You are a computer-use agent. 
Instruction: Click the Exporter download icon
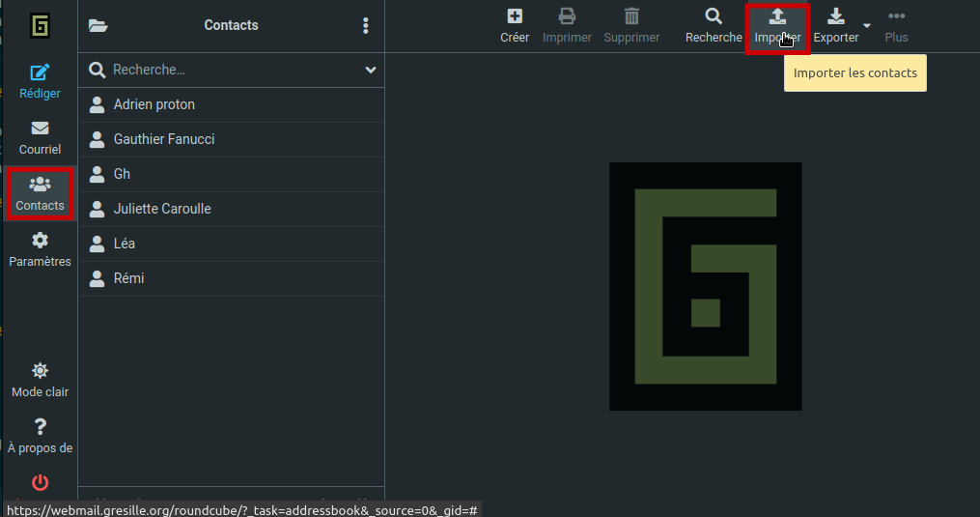836,16
